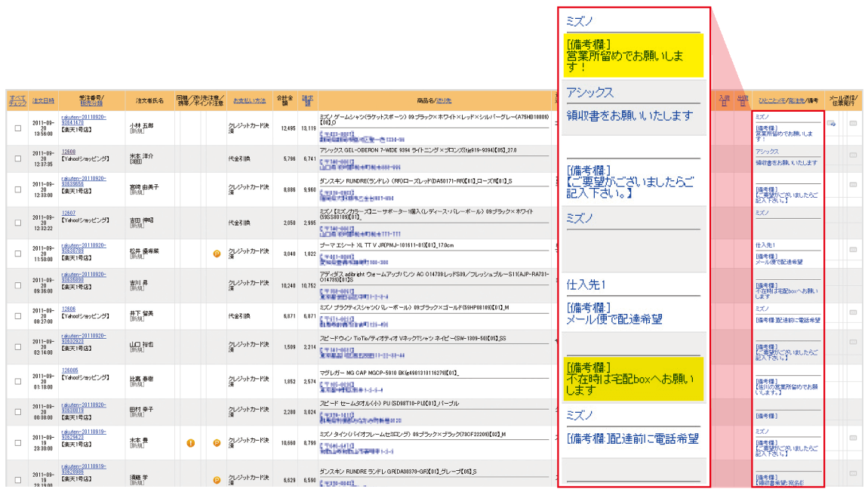The image size is (868, 492).
Task: Click the 発注先 header link
Action: click(796, 100)
